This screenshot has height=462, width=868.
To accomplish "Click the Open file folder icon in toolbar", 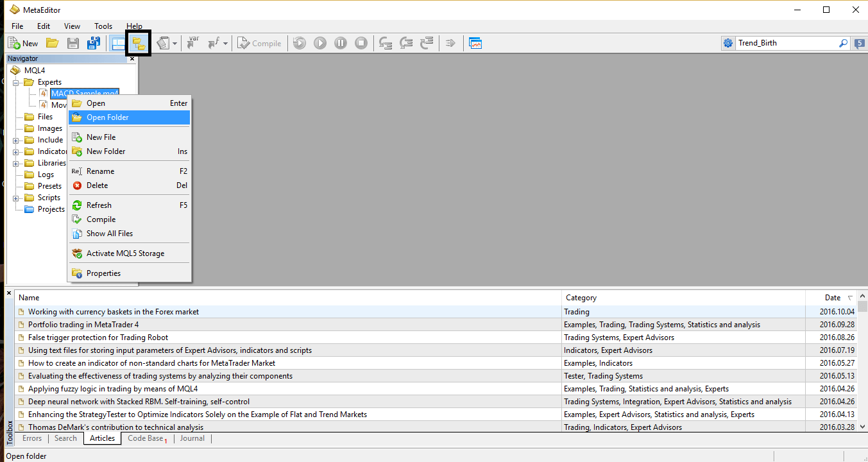I will coord(52,43).
